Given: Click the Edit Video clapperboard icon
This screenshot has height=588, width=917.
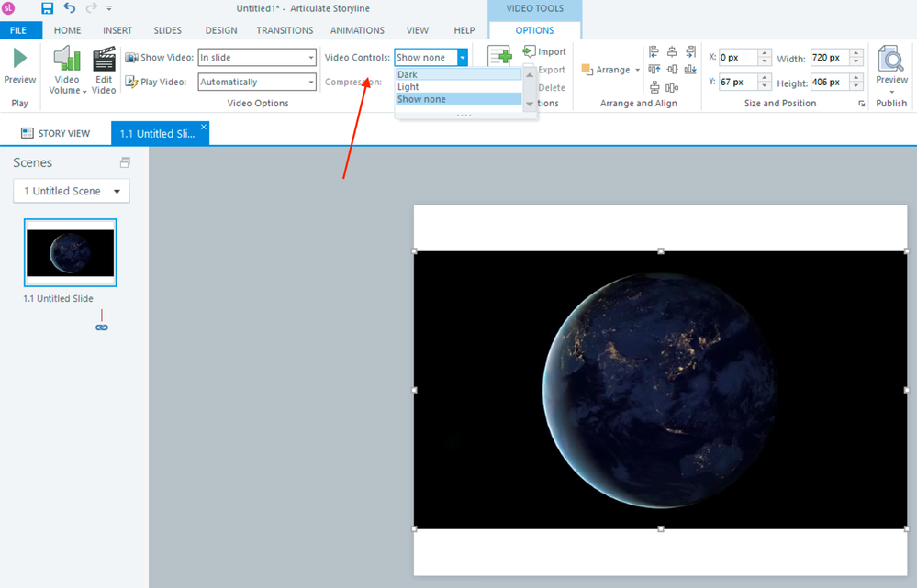Looking at the screenshot, I should point(105,61).
